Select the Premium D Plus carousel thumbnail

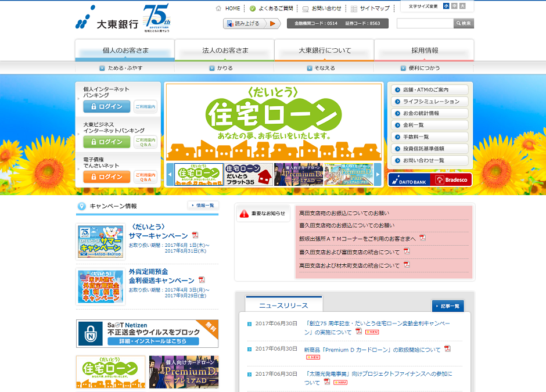tap(349, 174)
